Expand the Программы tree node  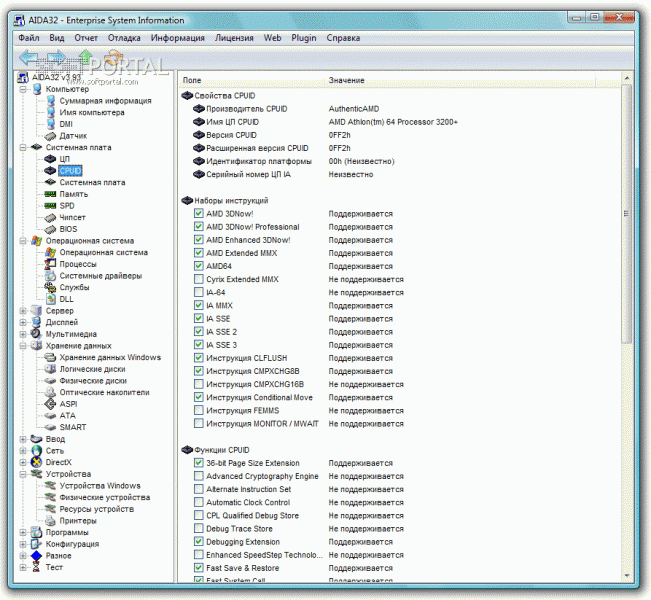point(22,532)
